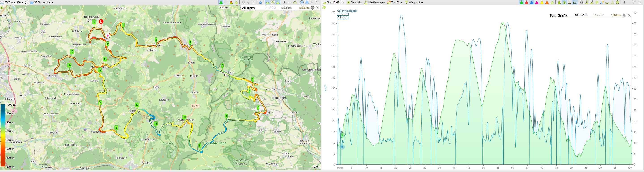The image size is (644, 172).
Task: Toggle the magenta triangle graph in chart toolbar
Action: [537, 2]
